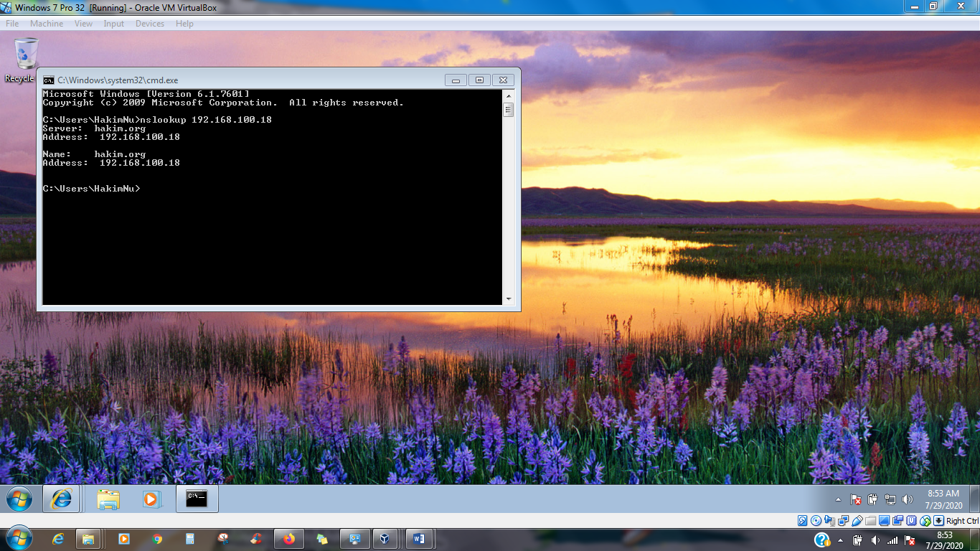The width and height of the screenshot is (980, 551).
Task: Switch to VirtualBox Manager on host taskbar
Action: point(385,539)
